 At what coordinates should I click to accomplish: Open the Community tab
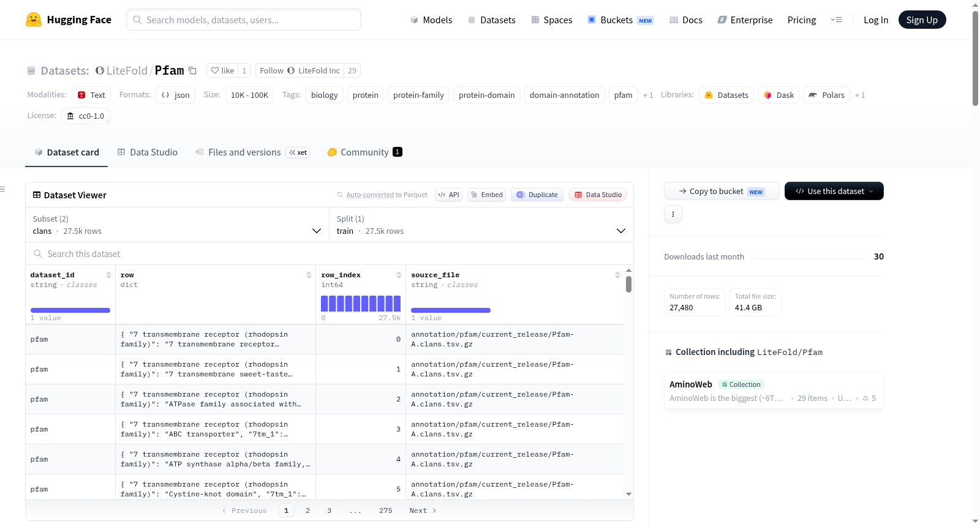(x=364, y=152)
